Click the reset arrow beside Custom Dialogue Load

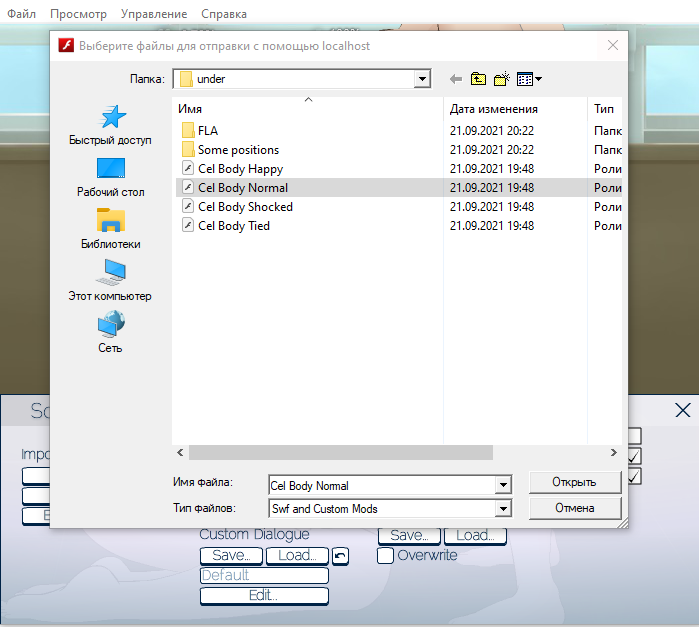[340, 556]
